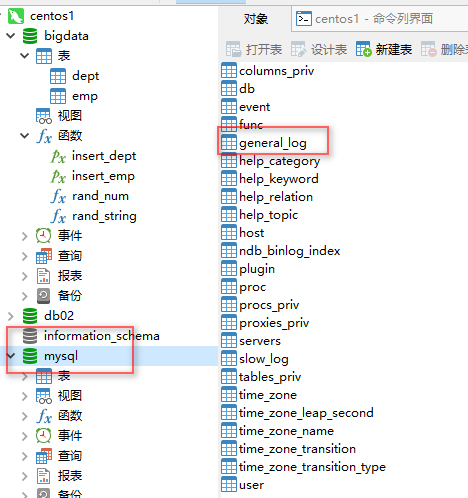The width and height of the screenshot is (468, 498).
Task: Collapse the bigdata database node
Action: [11, 36]
